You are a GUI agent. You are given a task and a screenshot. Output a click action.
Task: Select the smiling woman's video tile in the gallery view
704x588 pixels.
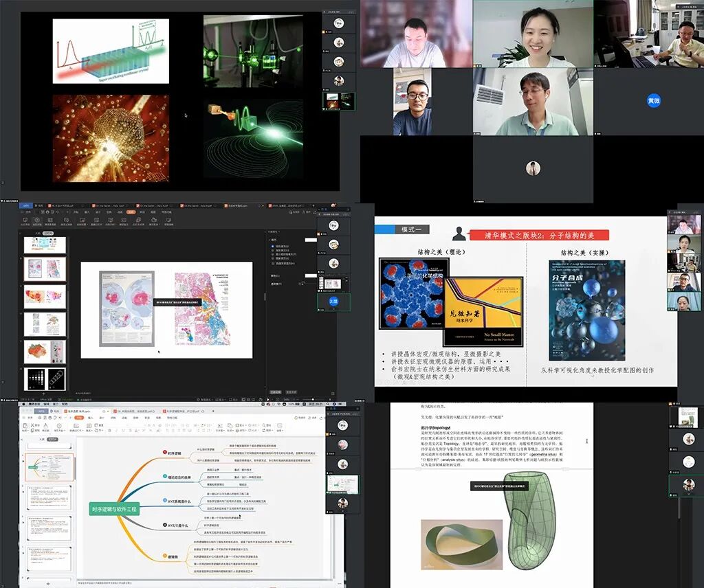pyautogui.click(x=533, y=34)
